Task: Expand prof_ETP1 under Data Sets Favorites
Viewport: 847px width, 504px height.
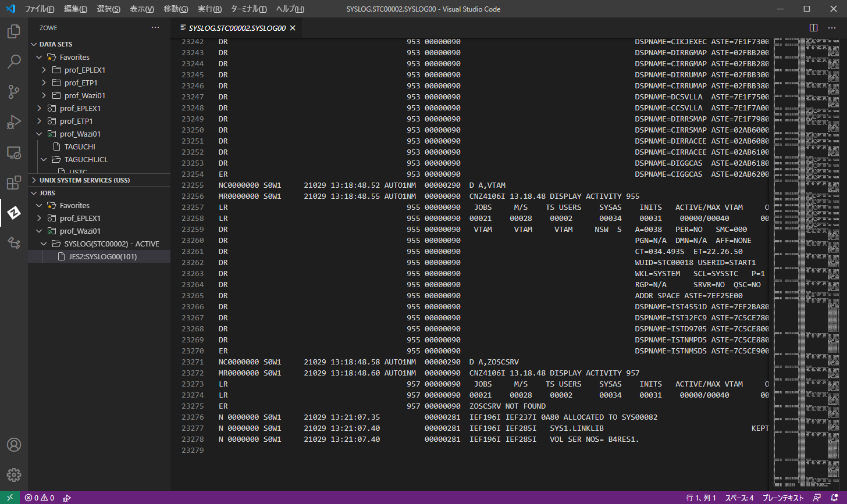Action: click(x=44, y=83)
